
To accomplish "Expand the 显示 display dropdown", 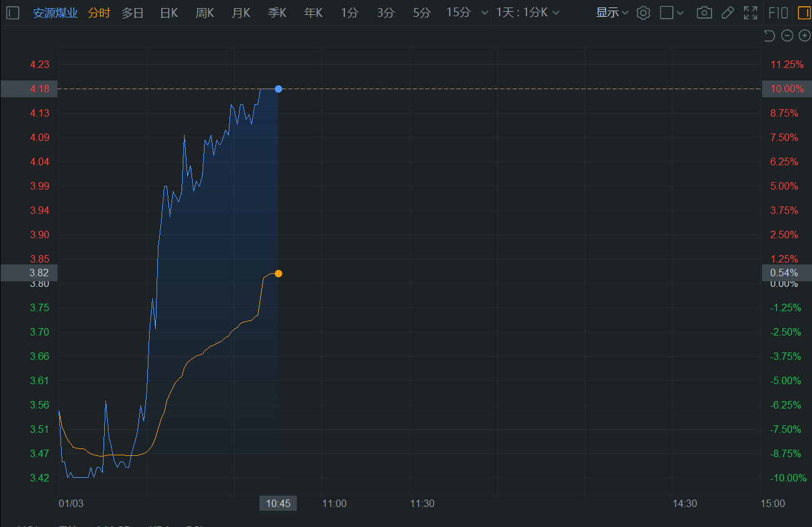I will coord(612,12).
